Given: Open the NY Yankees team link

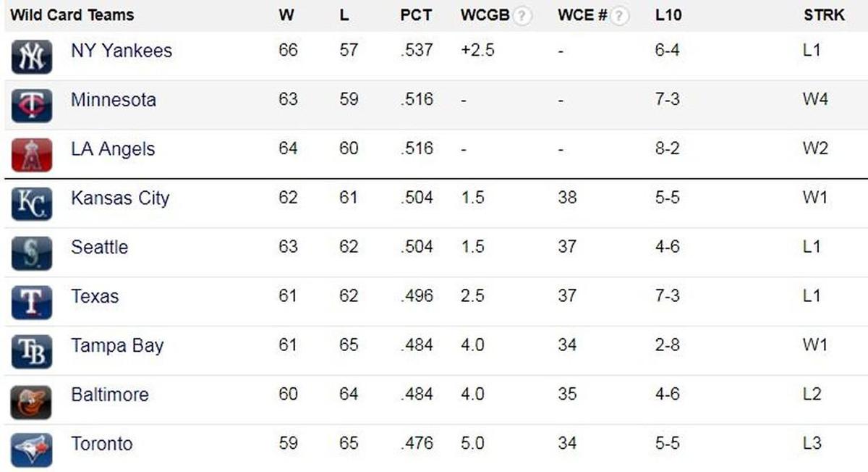Looking at the screenshot, I should tap(122, 51).
